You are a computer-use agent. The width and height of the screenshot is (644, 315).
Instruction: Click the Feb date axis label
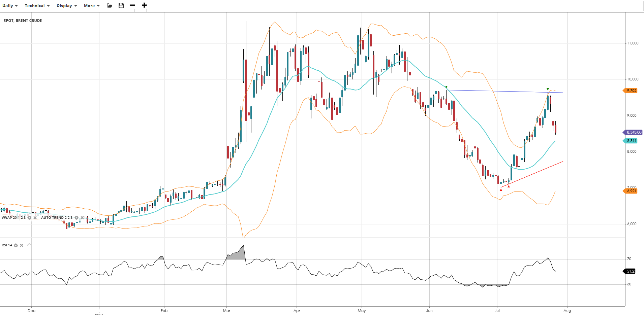[164, 311]
